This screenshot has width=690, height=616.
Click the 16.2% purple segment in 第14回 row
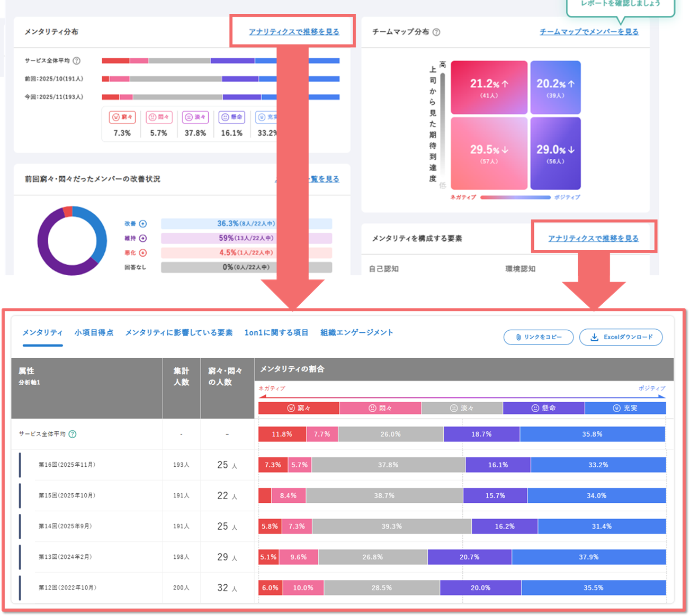[505, 526]
